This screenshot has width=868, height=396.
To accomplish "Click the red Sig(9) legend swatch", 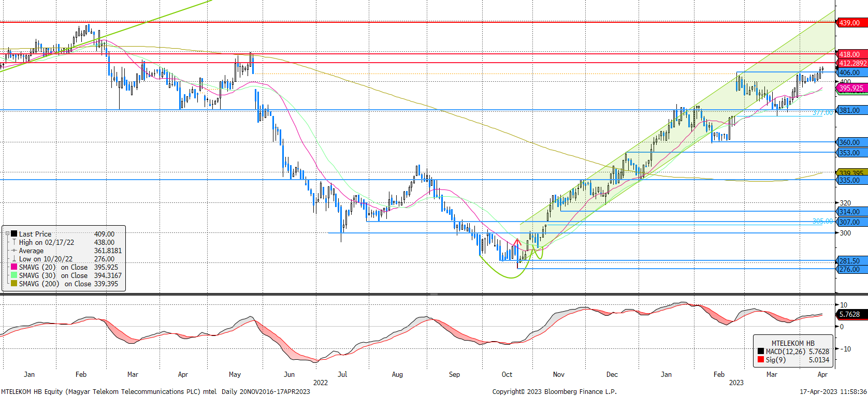I will coord(760,360).
